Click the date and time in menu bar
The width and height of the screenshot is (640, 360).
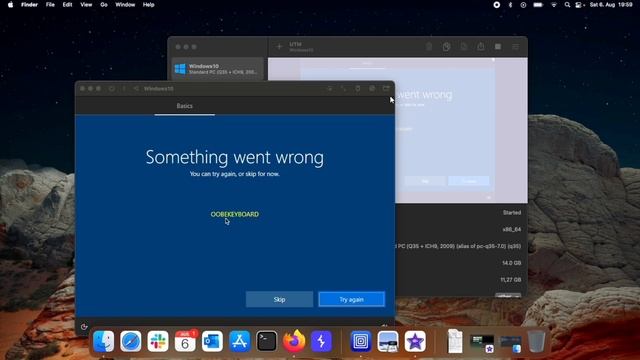pos(611,5)
